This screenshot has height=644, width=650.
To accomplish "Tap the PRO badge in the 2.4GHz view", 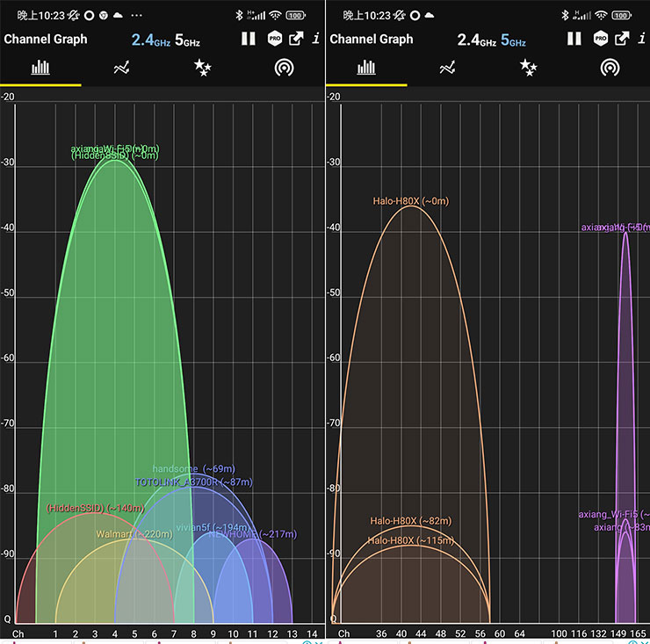I will click(x=274, y=39).
